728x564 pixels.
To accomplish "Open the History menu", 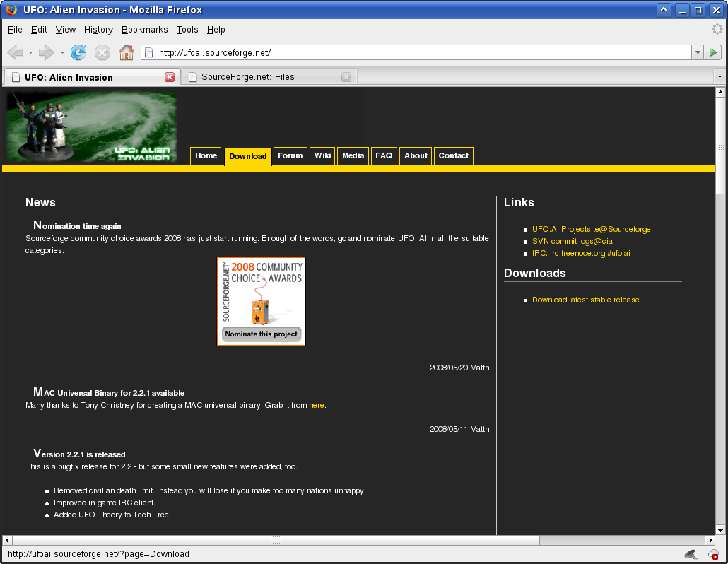I will [x=98, y=29].
